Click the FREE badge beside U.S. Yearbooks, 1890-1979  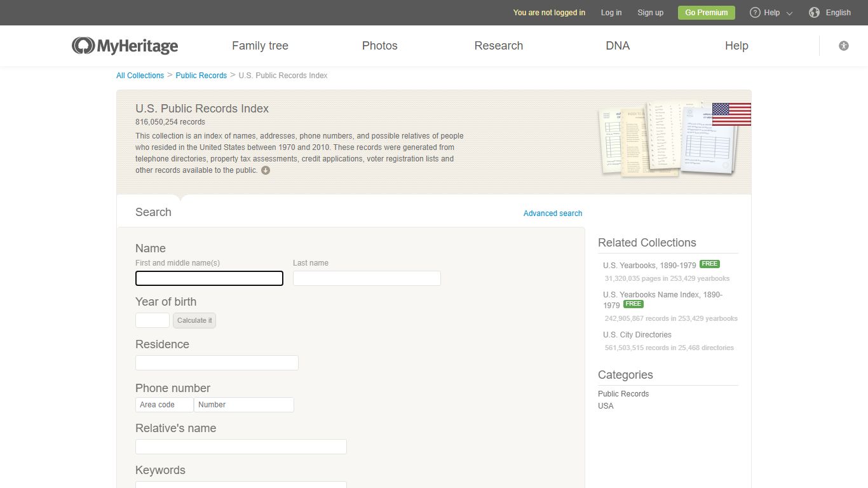pos(710,264)
